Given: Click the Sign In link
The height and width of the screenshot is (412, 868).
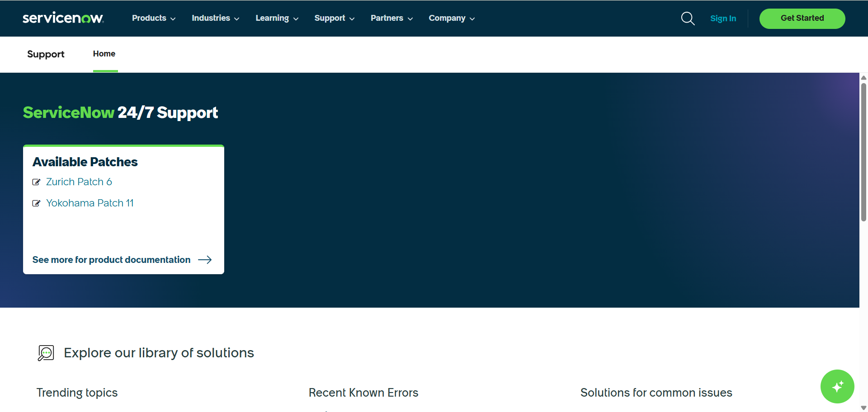Looking at the screenshot, I should pos(723,19).
